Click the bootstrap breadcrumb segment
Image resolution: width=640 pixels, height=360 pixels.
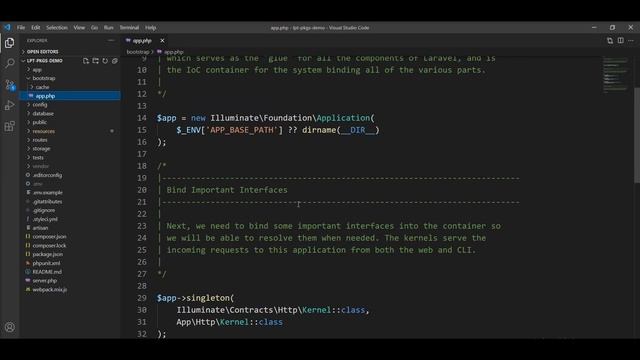[x=138, y=52]
